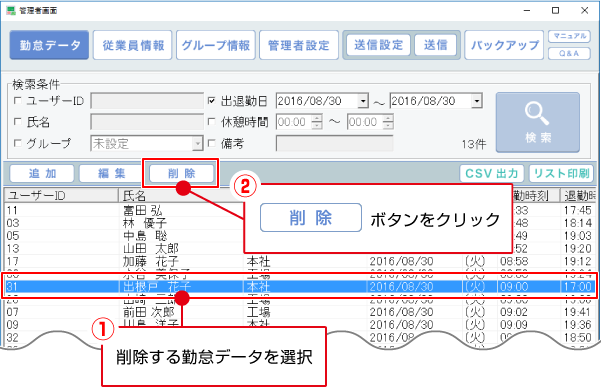Viewport: 601px width, 388px height.
Task: Click the app icon in title bar
Action: click(11, 10)
